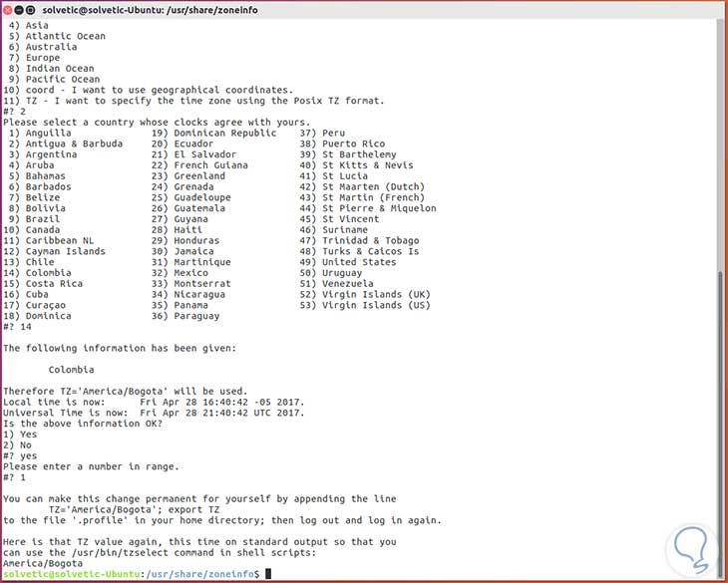
Task: Click the '32) Mexico' entry
Action: click(180, 273)
